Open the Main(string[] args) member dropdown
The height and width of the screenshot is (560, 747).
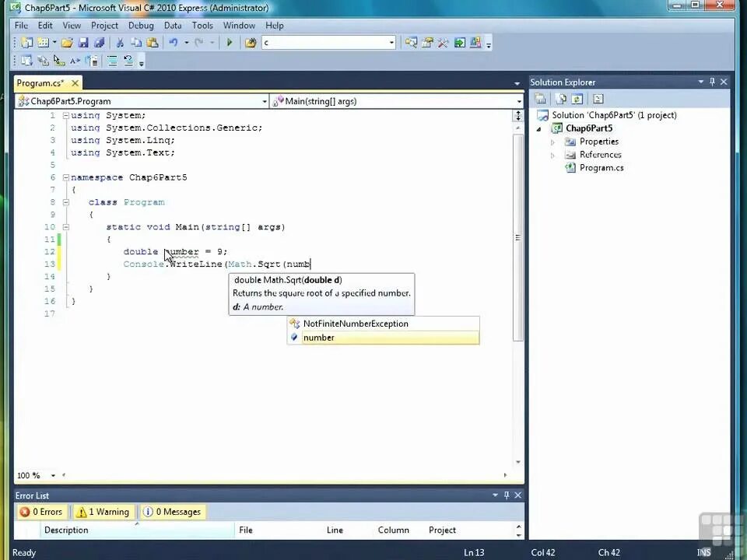click(519, 101)
